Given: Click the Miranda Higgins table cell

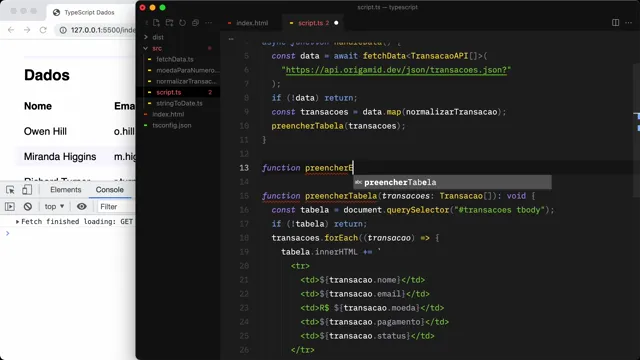Looking at the screenshot, I should tap(60, 157).
